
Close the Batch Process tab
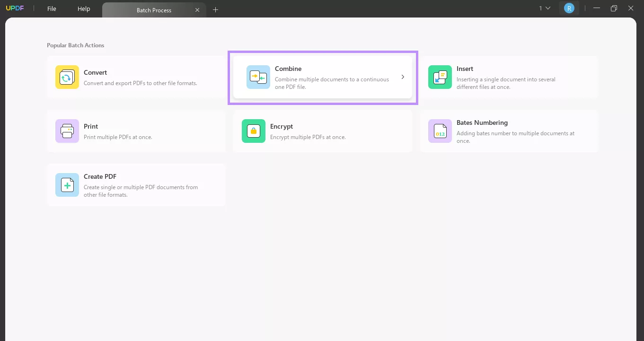click(198, 10)
